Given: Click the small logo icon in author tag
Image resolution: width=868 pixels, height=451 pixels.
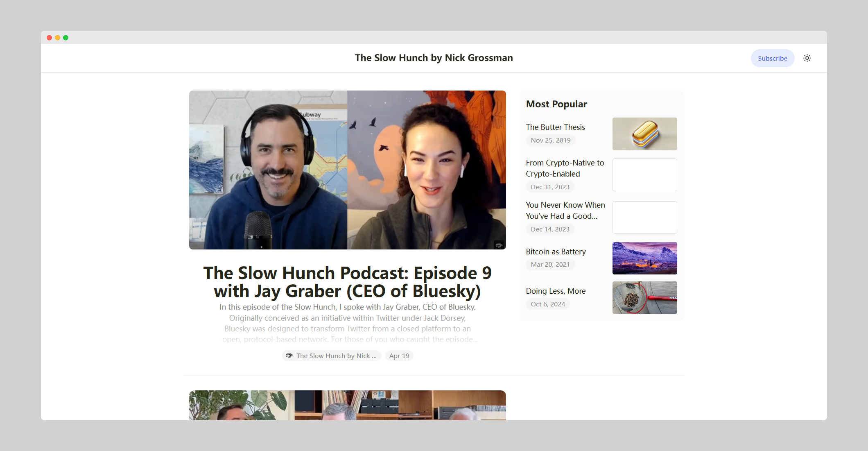Looking at the screenshot, I should 289,356.
